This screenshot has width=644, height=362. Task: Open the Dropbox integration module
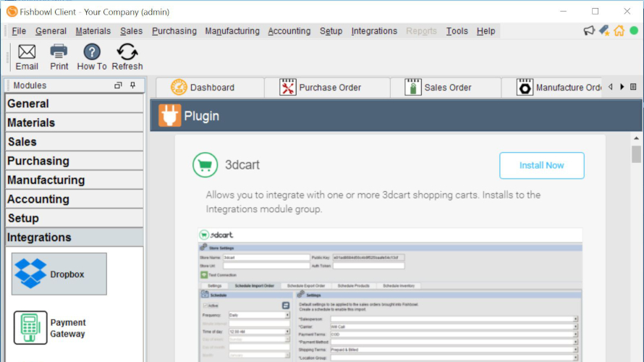point(59,274)
